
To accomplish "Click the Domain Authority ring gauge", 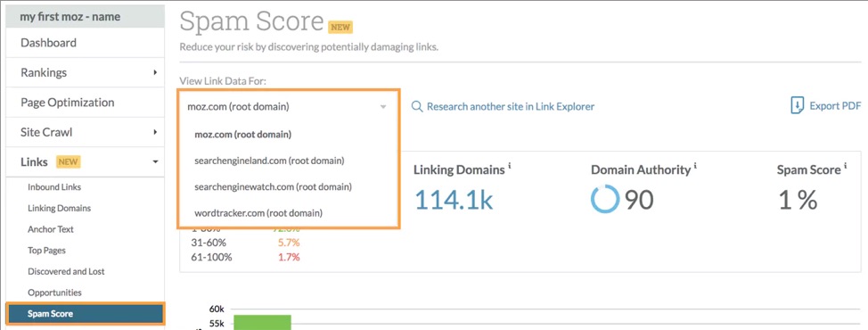I will tap(605, 199).
